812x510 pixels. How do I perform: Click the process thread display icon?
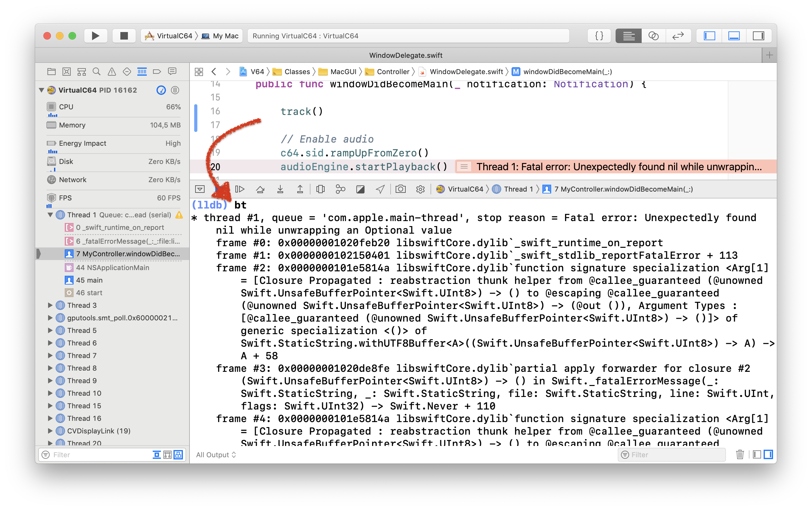coord(175,90)
